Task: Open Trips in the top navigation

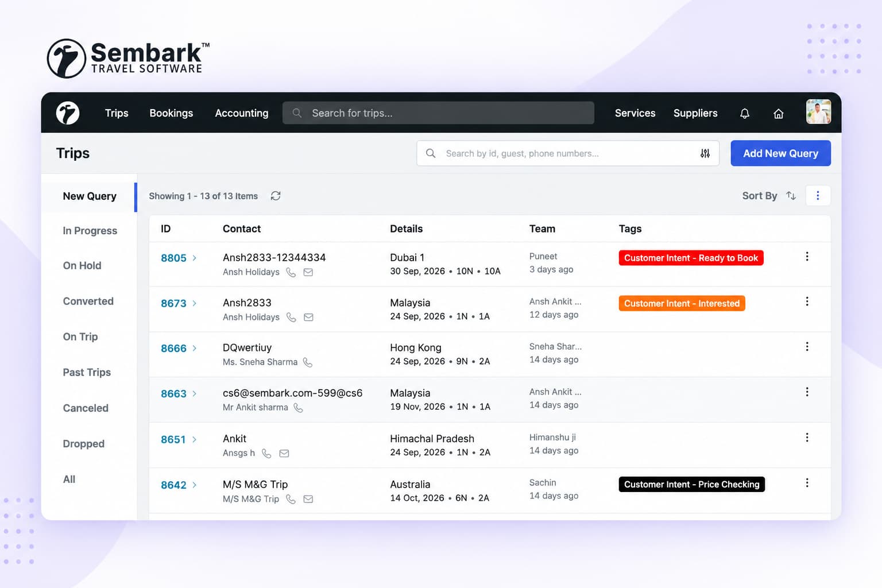Action: (117, 113)
